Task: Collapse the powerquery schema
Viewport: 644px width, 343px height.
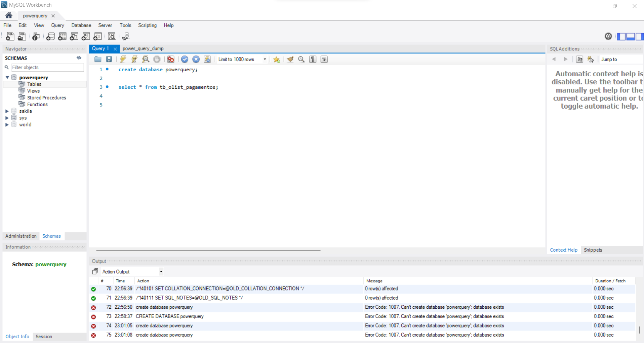Action: (7, 77)
